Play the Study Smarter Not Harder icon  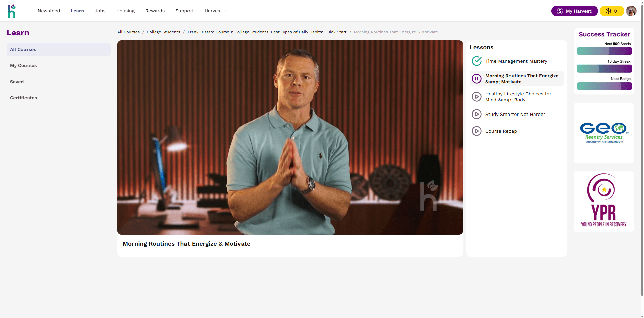tap(476, 114)
